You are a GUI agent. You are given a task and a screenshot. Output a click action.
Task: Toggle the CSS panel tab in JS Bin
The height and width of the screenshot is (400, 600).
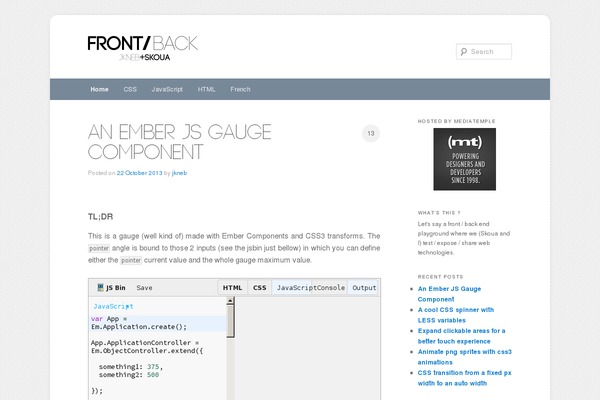pos(259,287)
